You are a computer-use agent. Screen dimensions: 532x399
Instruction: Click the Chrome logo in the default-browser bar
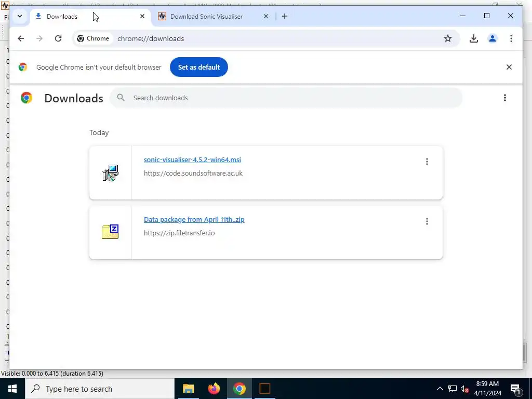click(23, 67)
